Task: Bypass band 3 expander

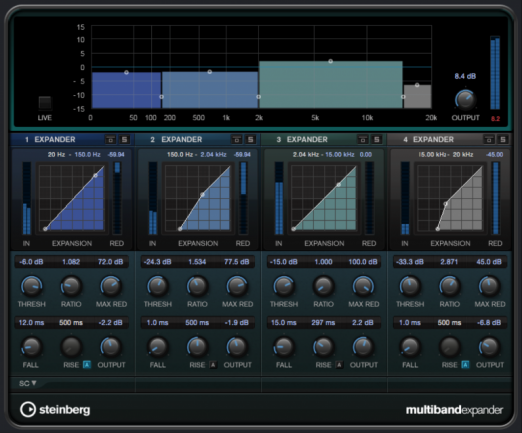Action: (x=363, y=140)
